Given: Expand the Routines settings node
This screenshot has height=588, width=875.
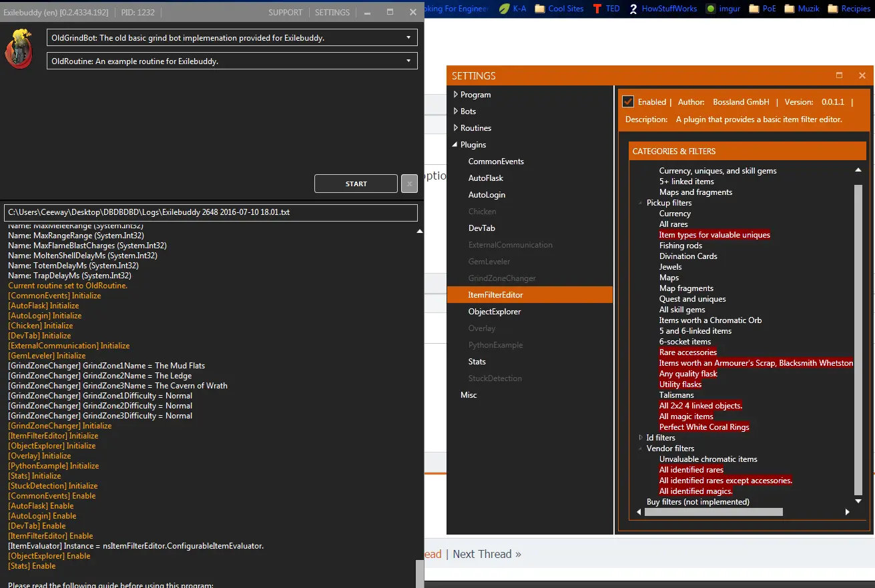Looking at the screenshot, I should point(456,128).
